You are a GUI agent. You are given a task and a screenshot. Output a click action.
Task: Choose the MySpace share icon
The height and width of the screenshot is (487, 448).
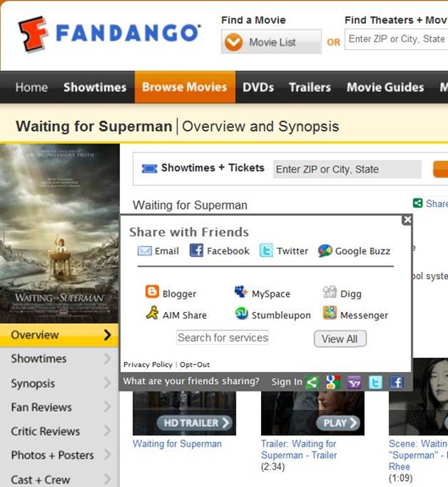tap(241, 292)
